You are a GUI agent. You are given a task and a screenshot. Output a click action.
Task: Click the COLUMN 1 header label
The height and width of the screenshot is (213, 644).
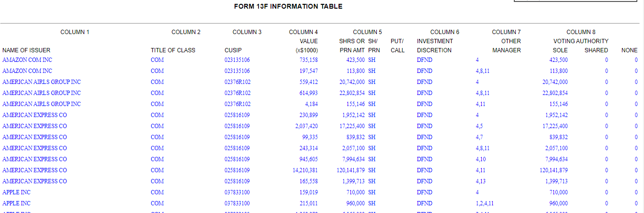75,32
